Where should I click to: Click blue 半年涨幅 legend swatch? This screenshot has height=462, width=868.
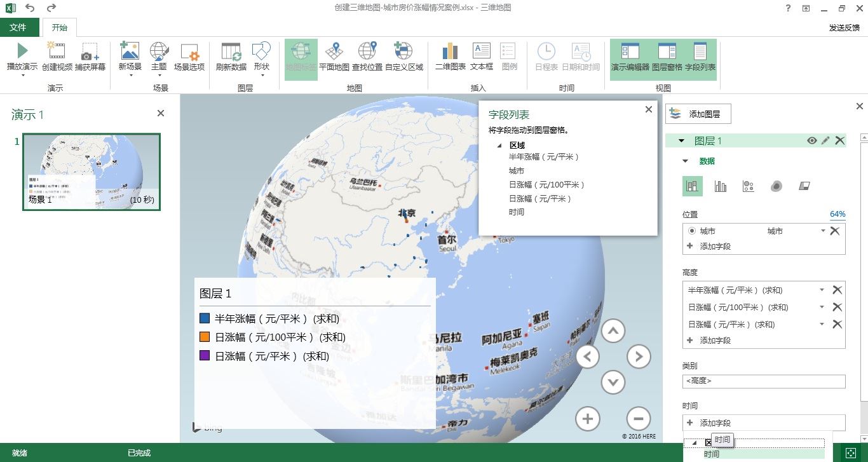(x=205, y=318)
